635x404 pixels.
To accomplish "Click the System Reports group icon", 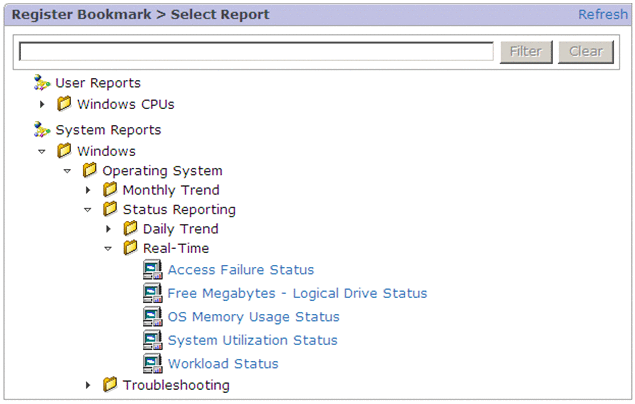I will pos(42,130).
